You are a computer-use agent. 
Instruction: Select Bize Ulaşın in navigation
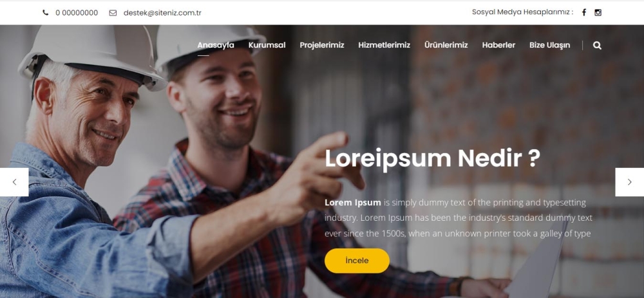(549, 45)
